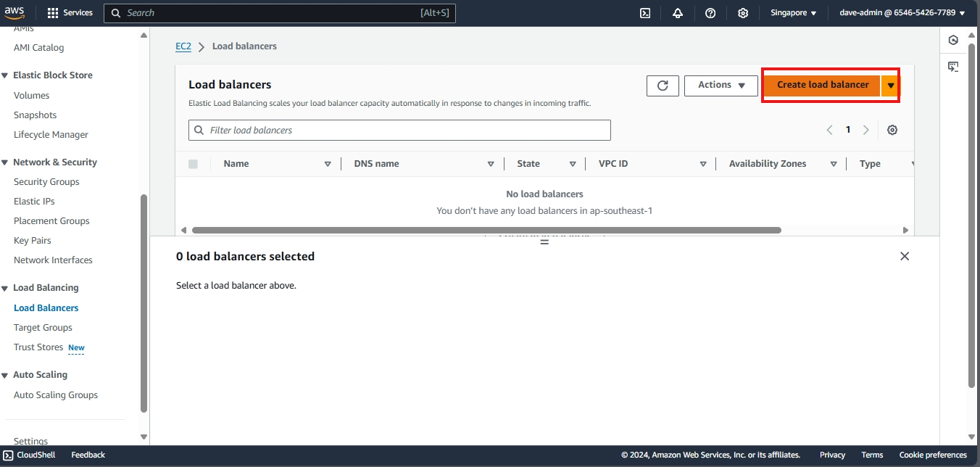Open the Singapore region selector

point(793,13)
